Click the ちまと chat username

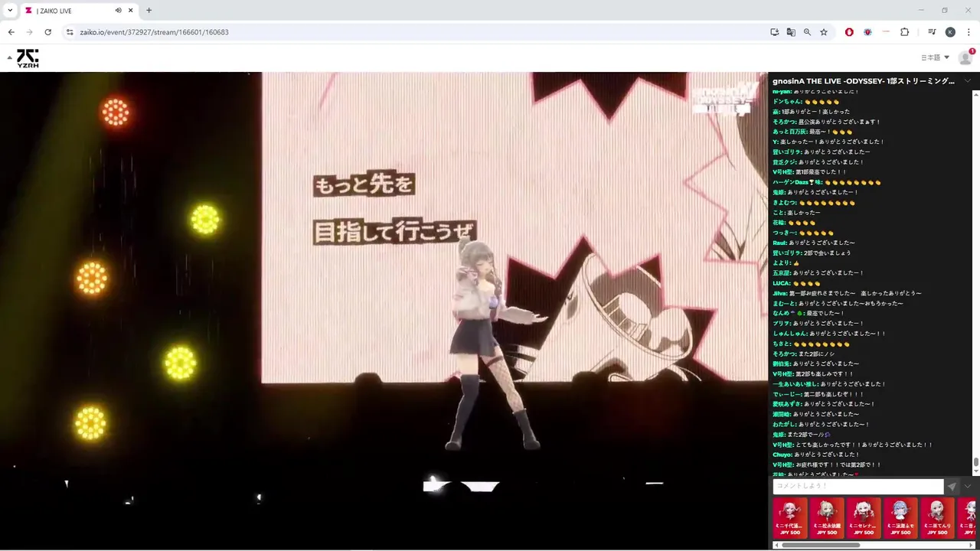coord(782,344)
